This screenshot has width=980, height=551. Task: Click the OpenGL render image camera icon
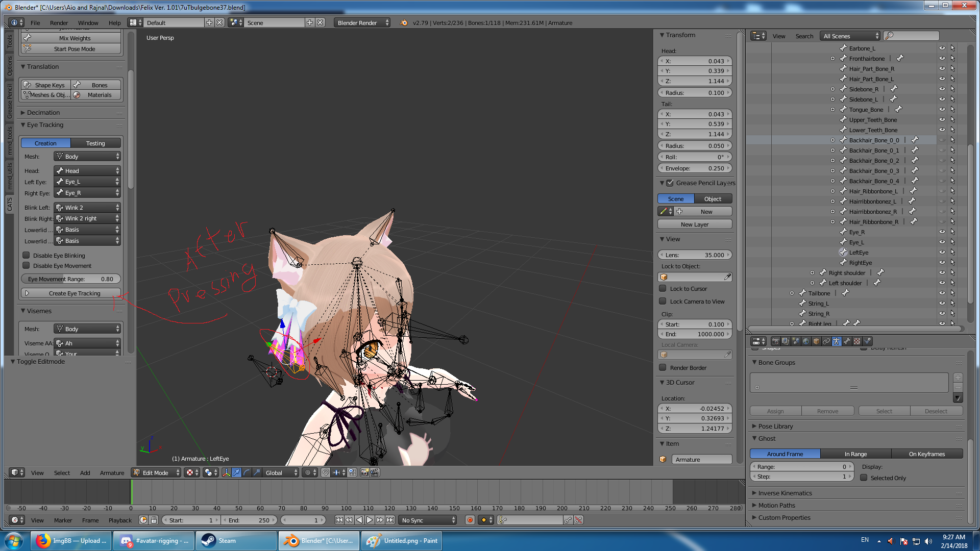point(364,472)
